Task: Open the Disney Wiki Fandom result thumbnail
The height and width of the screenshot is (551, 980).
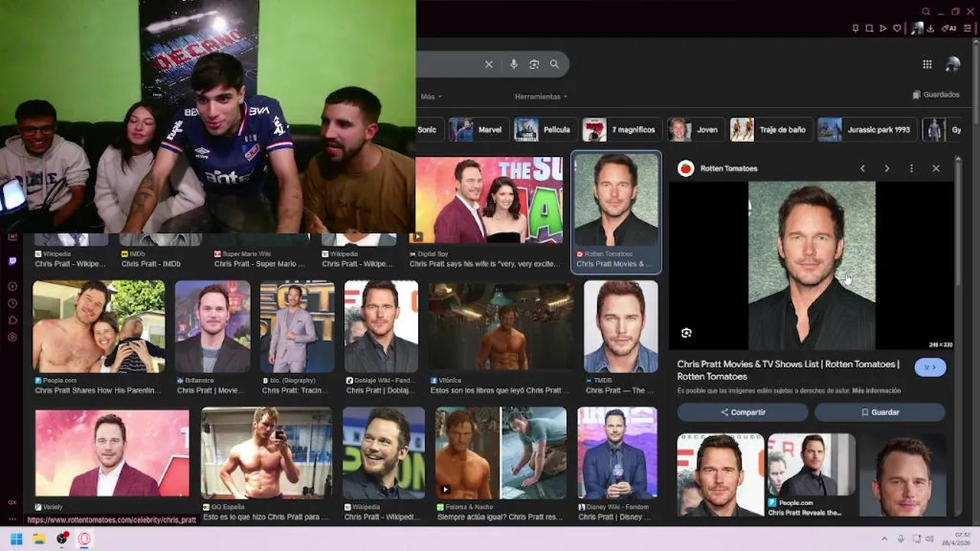Action: pos(617,453)
